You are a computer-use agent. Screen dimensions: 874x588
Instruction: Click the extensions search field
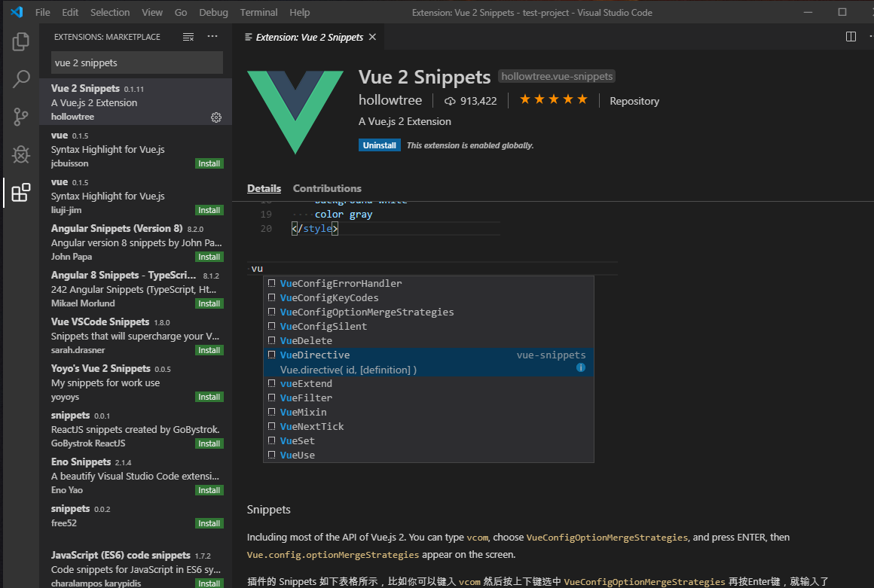(x=136, y=62)
